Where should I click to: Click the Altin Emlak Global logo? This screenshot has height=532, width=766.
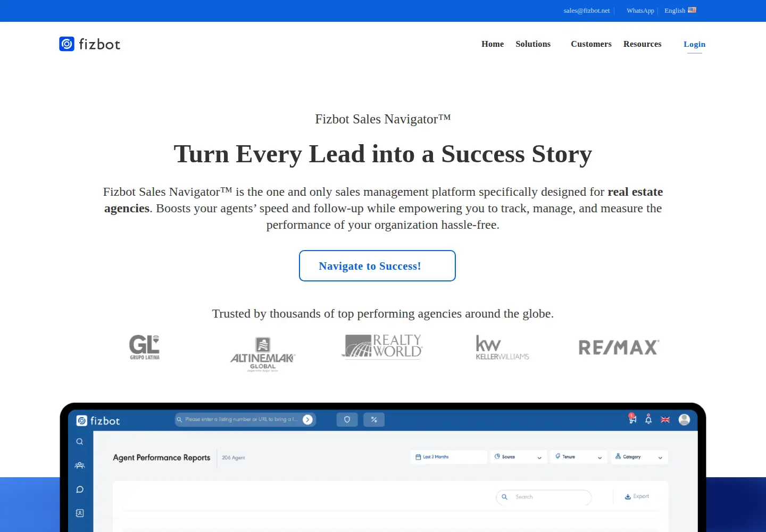(263, 354)
